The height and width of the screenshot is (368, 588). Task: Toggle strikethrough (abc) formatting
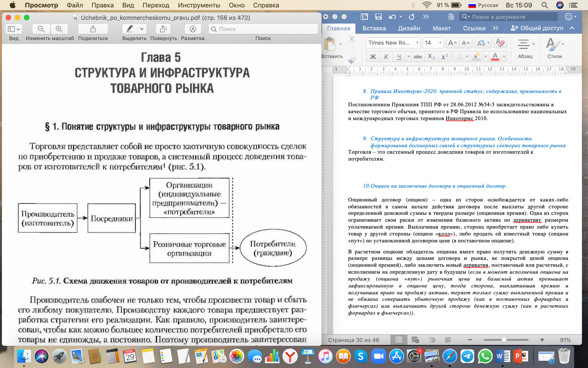click(418, 57)
